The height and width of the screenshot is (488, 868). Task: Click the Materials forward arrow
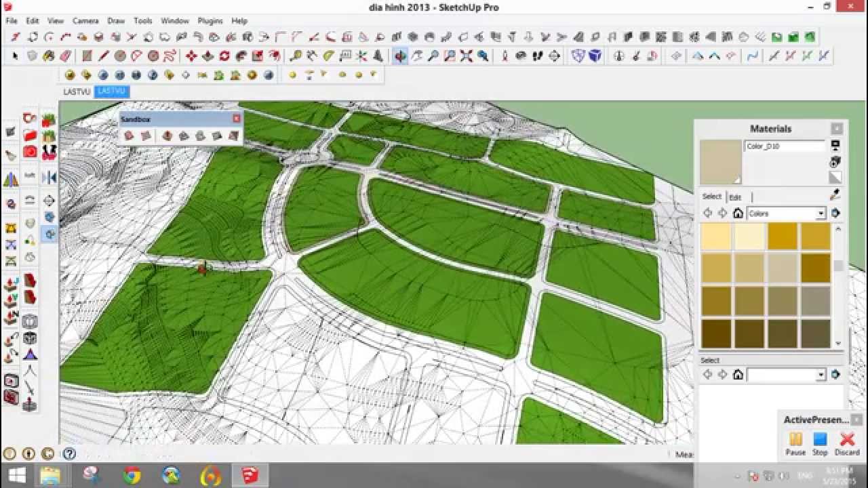point(722,213)
